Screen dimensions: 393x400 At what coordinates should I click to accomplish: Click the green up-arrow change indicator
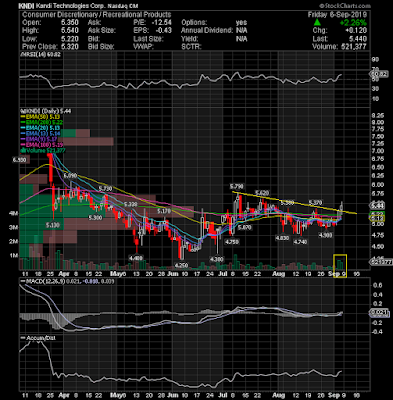pos(317,23)
